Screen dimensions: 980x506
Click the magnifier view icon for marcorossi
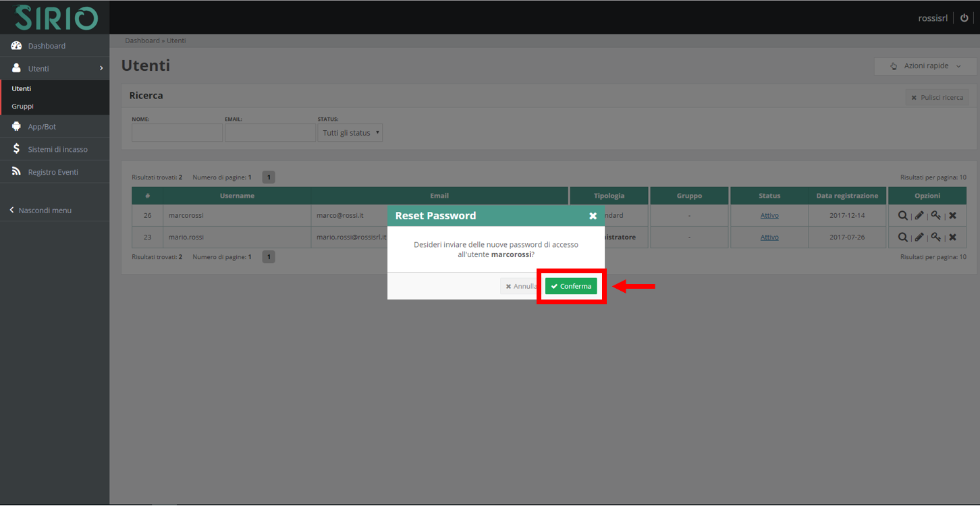click(902, 216)
